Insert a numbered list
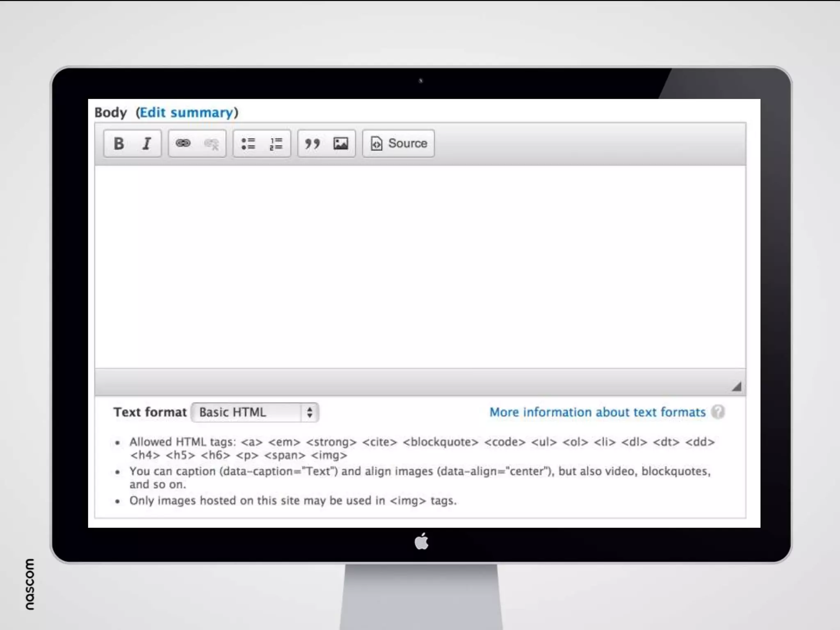Screen dimensions: 840x630 coord(276,144)
